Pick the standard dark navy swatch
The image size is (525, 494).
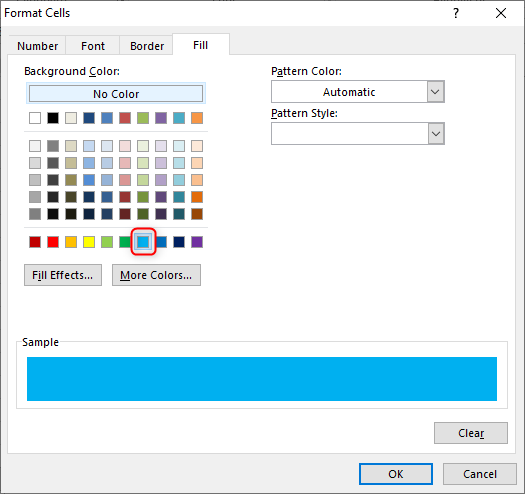179,242
